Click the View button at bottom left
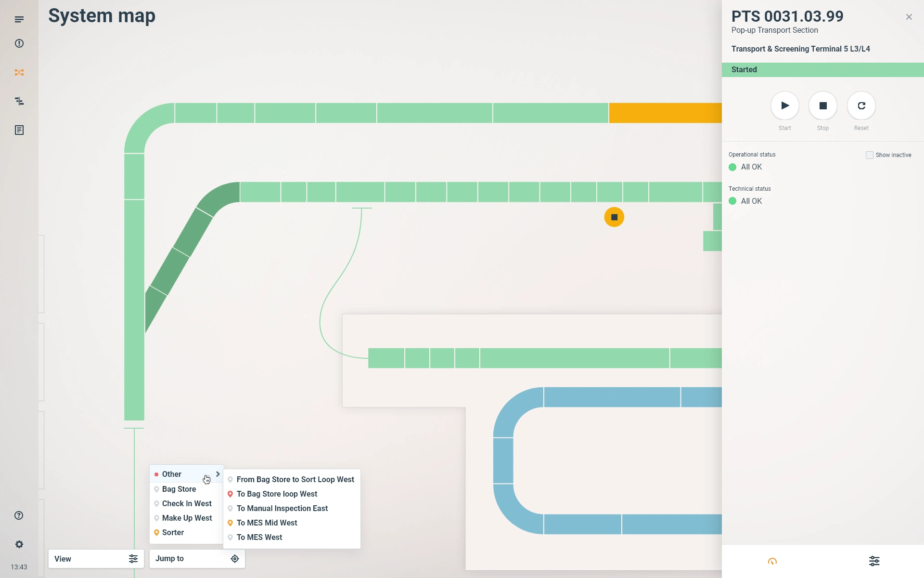This screenshot has height=578, width=924. pyautogui.click(x=95, y=559)
